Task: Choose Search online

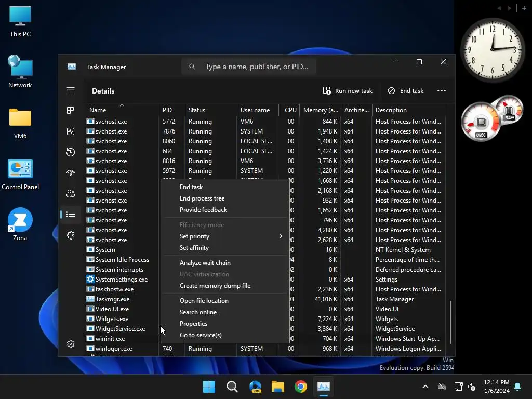Action: click(x=225, y=312)
